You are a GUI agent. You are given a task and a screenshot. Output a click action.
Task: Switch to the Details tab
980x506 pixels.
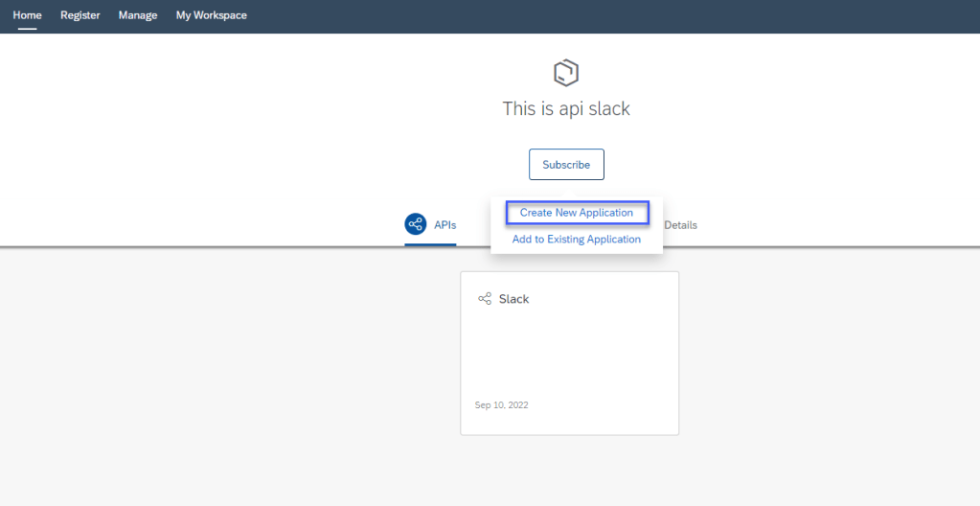(x=680, y=225)
